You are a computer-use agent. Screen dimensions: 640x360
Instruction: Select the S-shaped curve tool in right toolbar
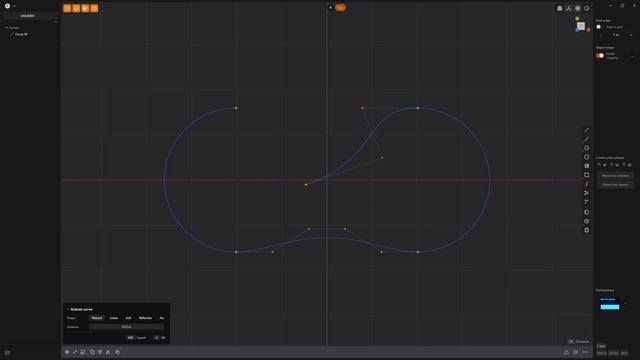[x=587, y=184]
